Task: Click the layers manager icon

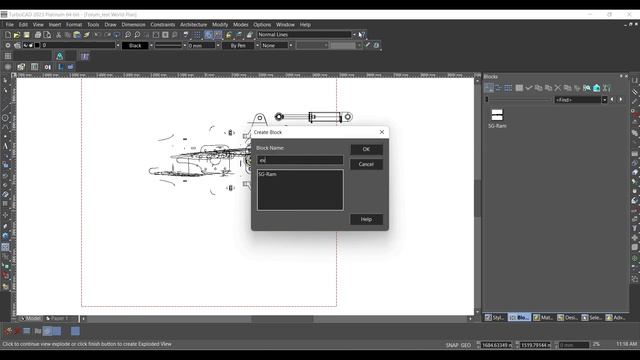Action: (17, 46)
